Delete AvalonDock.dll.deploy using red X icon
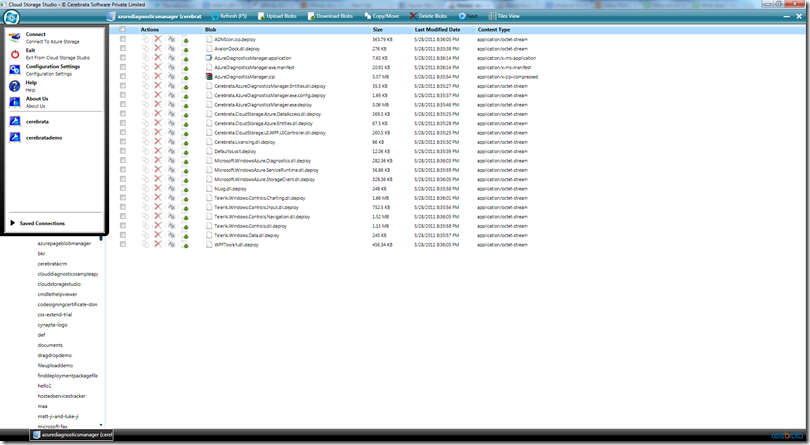This screenshot has width=810, height=445. 158,49
